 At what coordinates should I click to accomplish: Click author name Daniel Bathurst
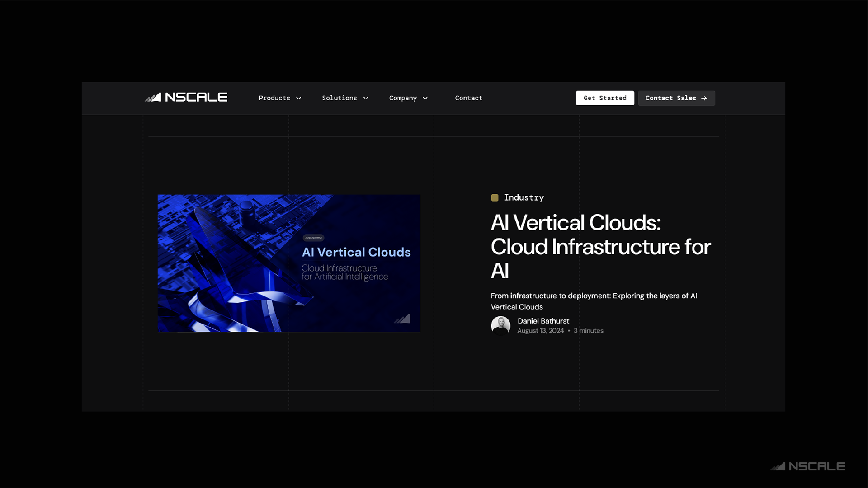pyautogui.click(x=543, y=321)
